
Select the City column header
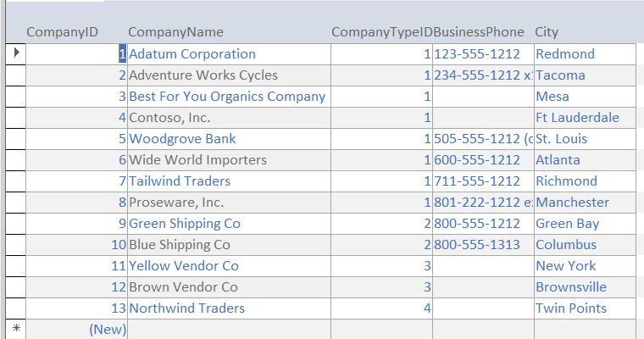(547, 32)
